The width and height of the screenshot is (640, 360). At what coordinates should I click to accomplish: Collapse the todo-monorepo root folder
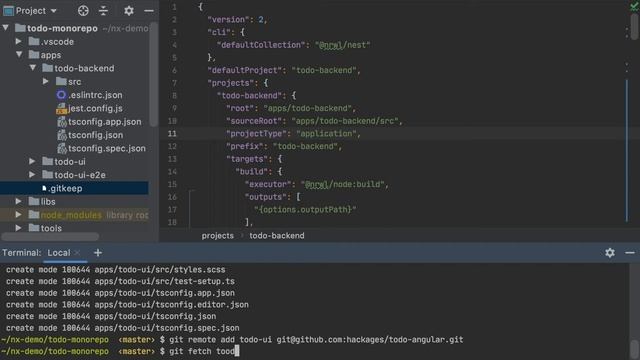point(6,28)
